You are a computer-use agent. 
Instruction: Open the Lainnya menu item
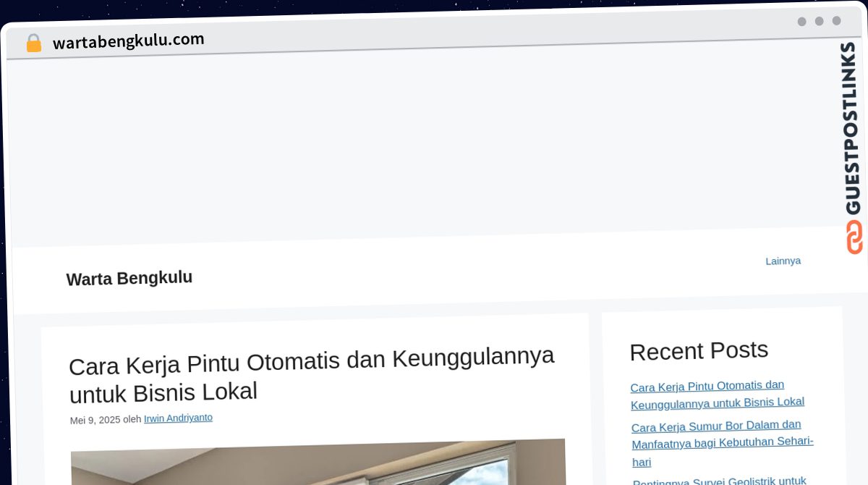click(x=783, y=261)
